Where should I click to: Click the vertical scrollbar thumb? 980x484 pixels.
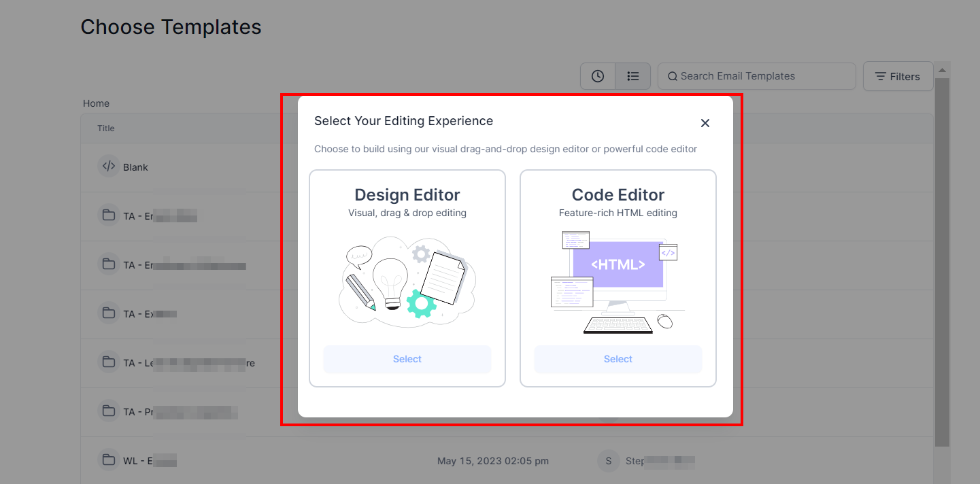coord(942,262)
